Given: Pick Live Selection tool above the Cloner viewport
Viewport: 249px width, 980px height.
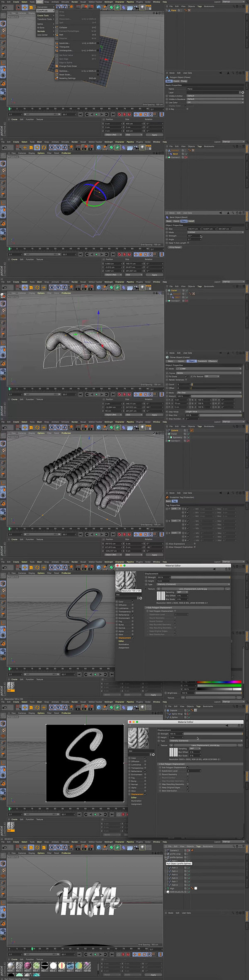Looking at the screenshot, I should coord(17,287).
